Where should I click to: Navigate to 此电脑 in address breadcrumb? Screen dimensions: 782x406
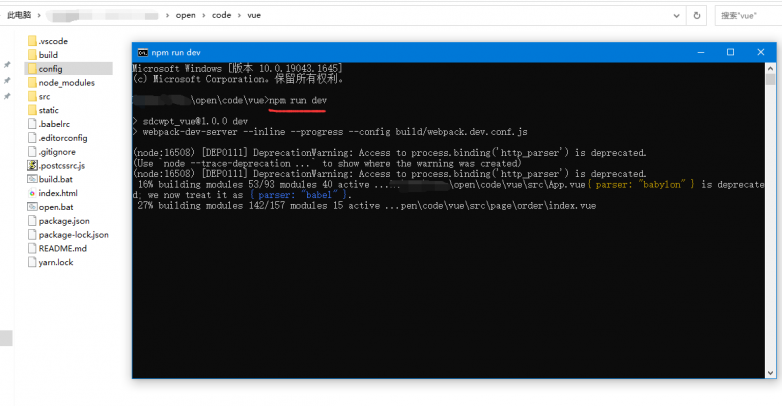tap(19, 15)
